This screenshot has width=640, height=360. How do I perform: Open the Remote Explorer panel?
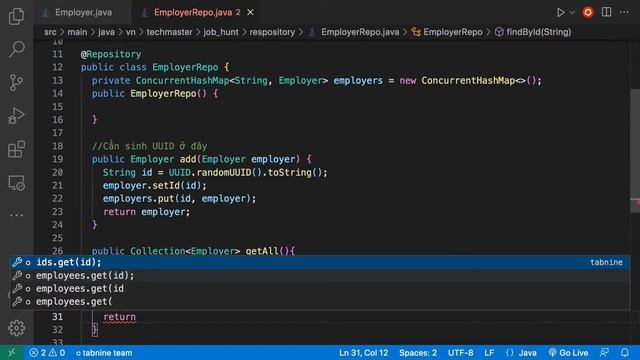16,182
